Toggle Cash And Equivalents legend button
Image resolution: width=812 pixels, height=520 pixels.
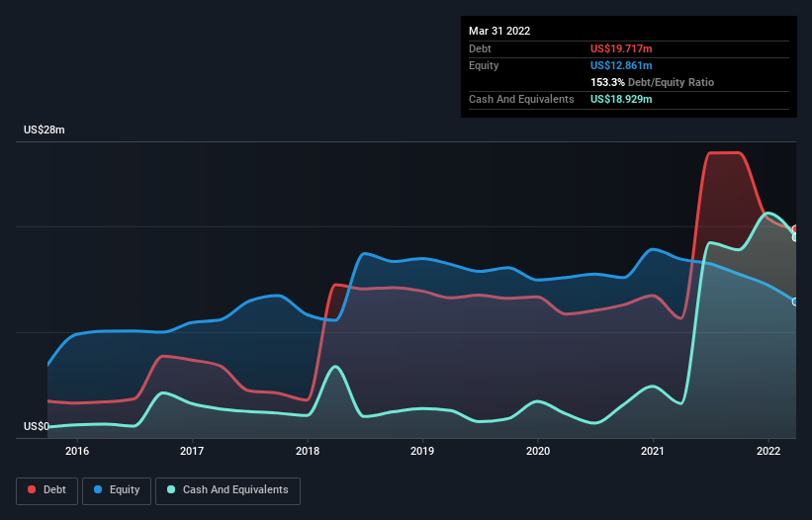point(227,490)
